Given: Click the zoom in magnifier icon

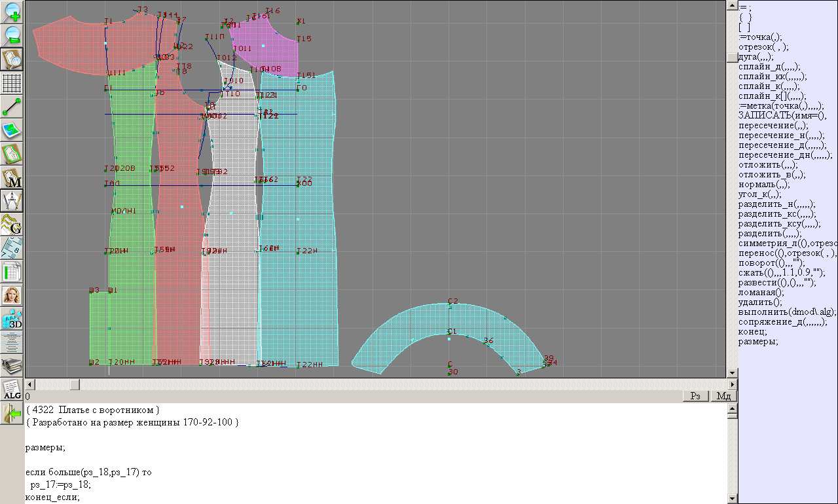Looking at the screenshot, I should (12, 12).
